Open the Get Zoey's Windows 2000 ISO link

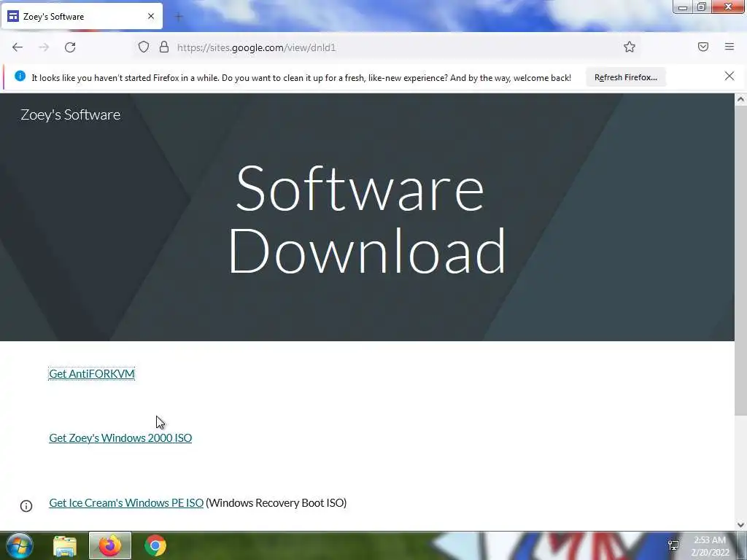click(x=120, y=437)
